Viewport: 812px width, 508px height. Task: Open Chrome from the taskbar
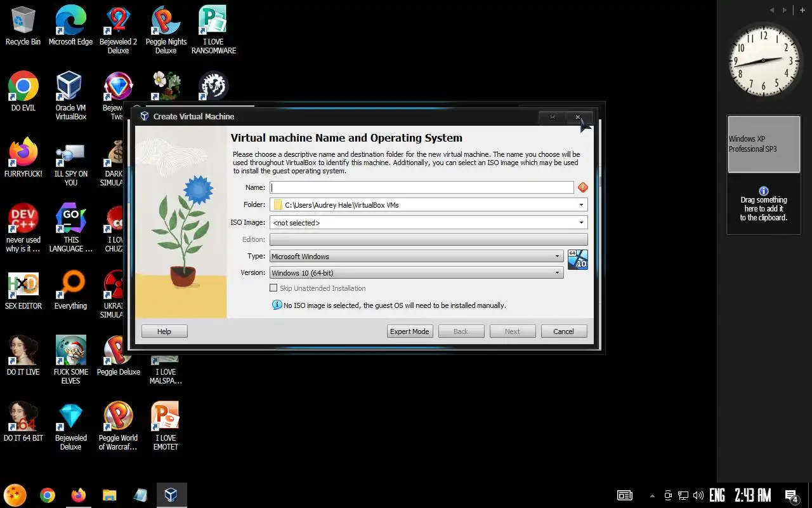point(48,495)
